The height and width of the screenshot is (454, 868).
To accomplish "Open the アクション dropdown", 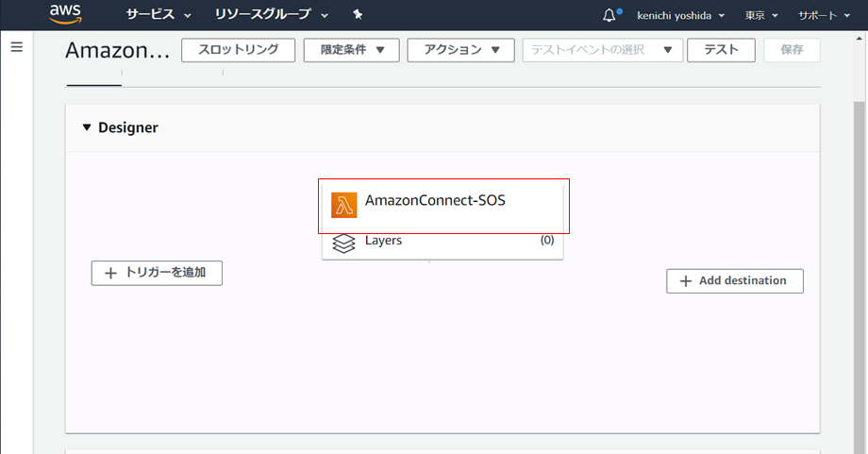I will click(461, 50).
